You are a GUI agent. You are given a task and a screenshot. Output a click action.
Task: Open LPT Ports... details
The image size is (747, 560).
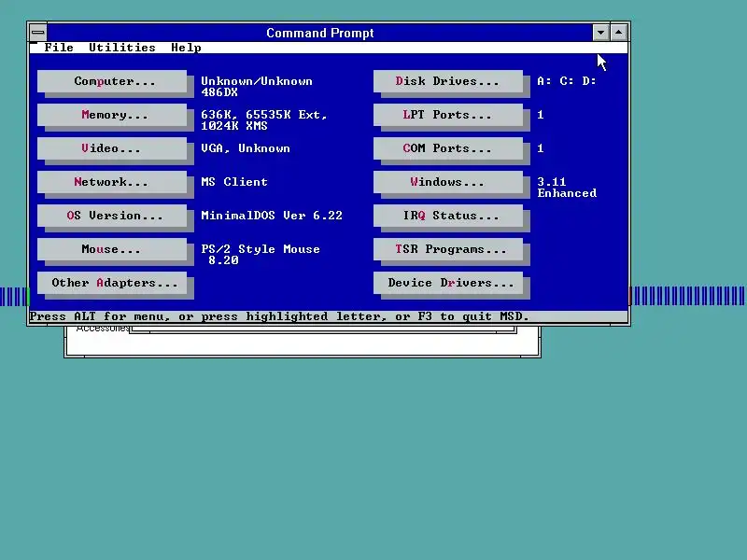pyautogui.click(x=448, y=115)
